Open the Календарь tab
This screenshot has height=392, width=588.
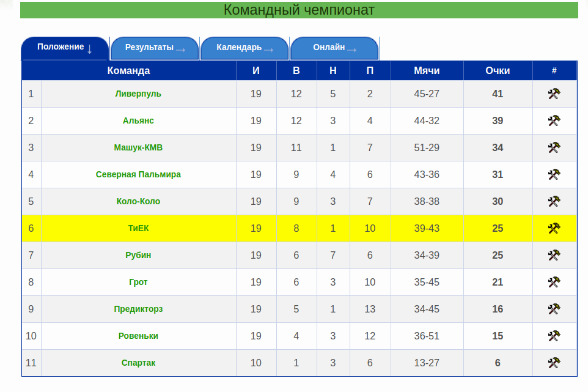click(244, 48)
